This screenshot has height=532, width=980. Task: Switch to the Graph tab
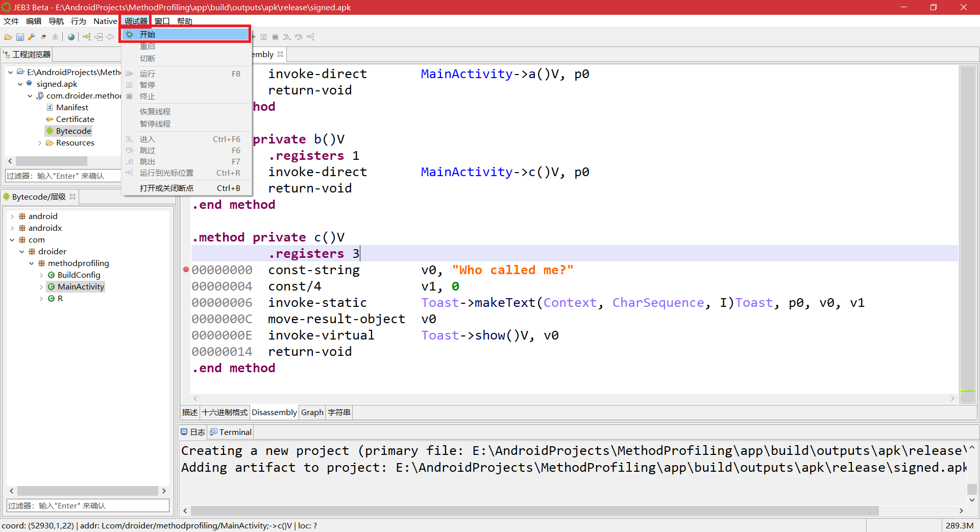[312, 412]
